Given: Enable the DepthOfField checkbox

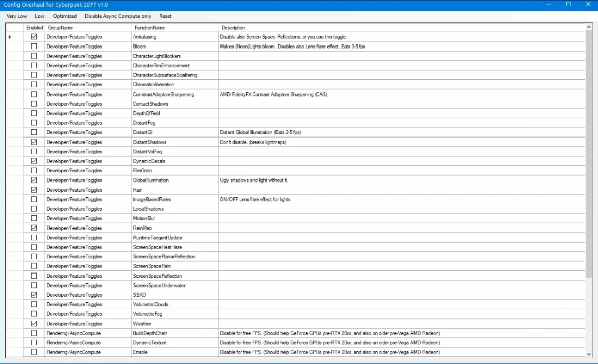Looking at the screenshot, I should pos(34,113).
